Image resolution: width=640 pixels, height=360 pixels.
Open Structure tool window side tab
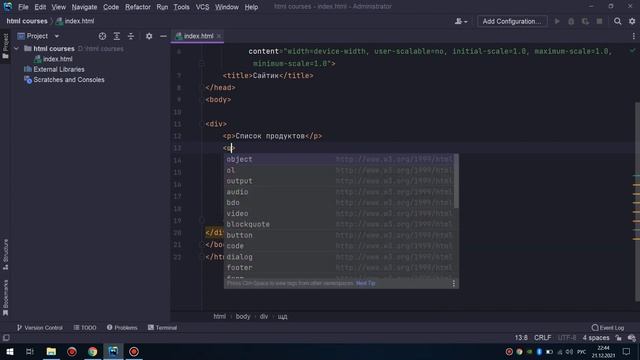[5, 254]
